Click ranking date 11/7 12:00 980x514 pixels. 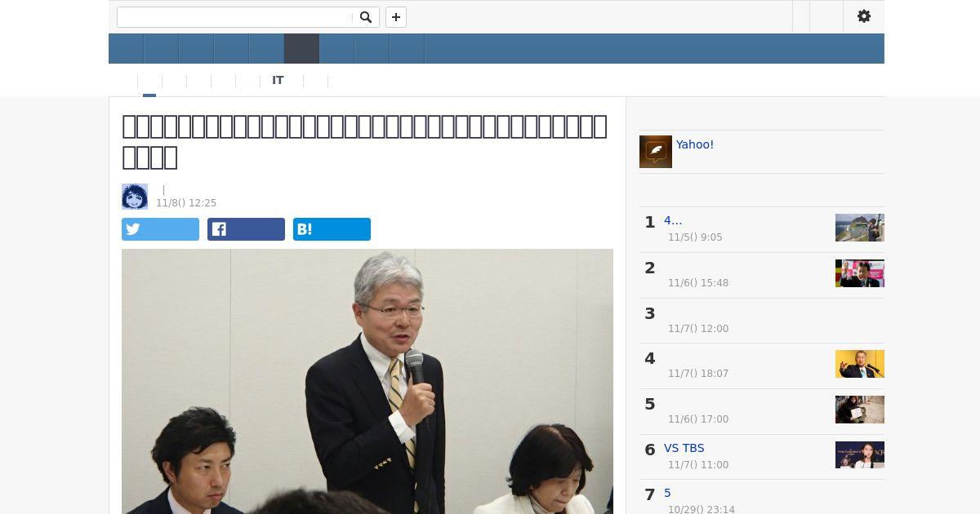(698, 329)
